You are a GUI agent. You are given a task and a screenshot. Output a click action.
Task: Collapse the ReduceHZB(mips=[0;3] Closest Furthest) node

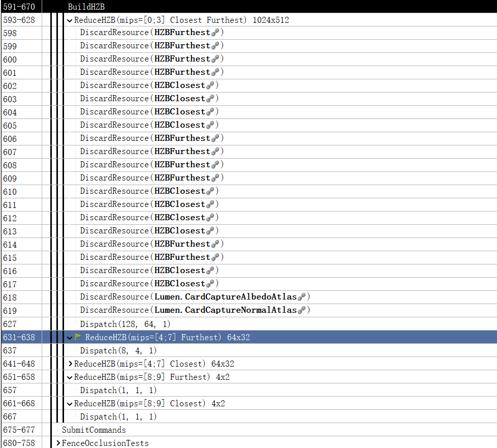[69, 20]
